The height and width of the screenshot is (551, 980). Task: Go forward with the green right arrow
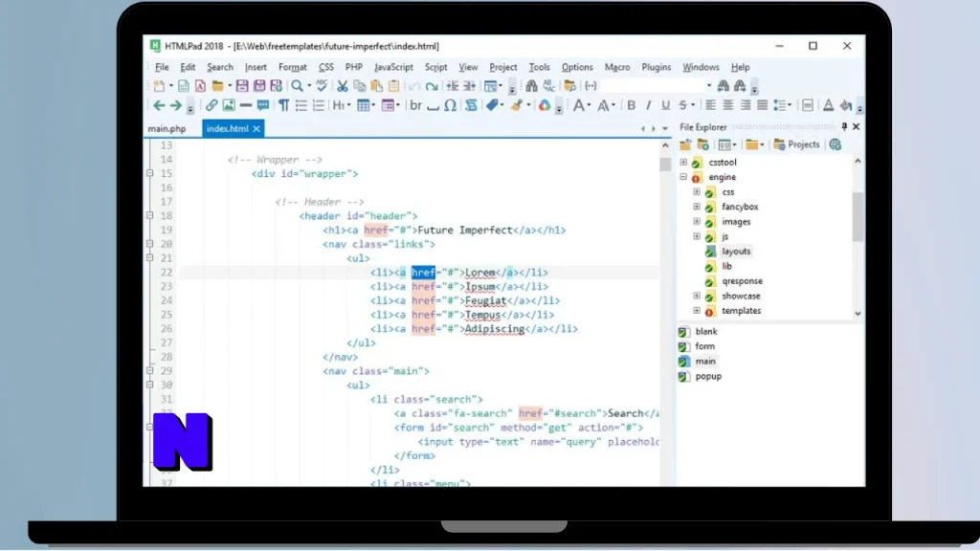tap(176, 105)
